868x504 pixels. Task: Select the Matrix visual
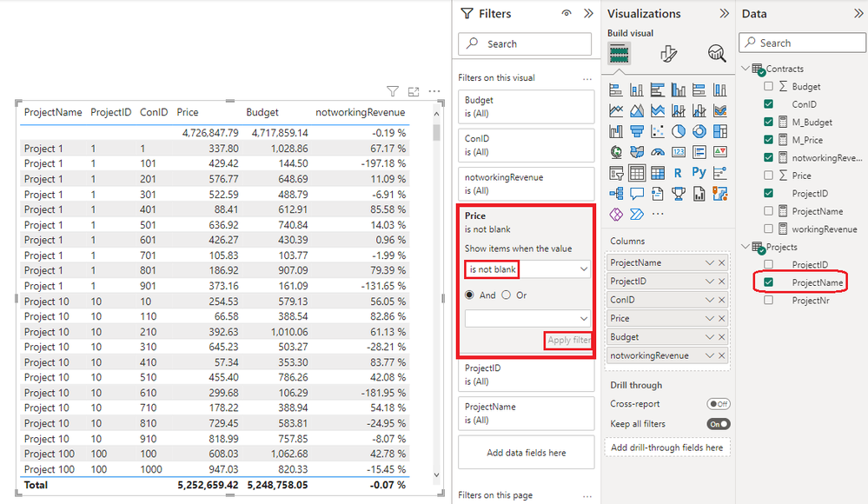tap(657, 173)
